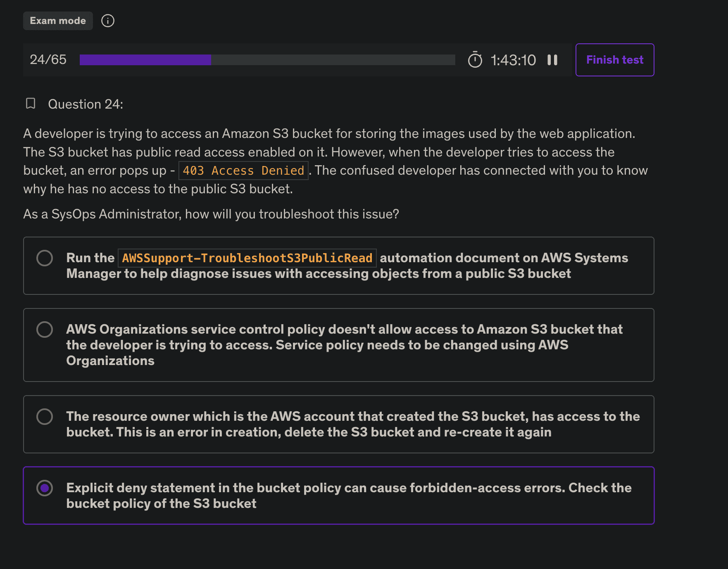This screenshot has height=569, width=728.
Task: Click the 1:43:10 remaining time display
Action: tap(513, 60)
